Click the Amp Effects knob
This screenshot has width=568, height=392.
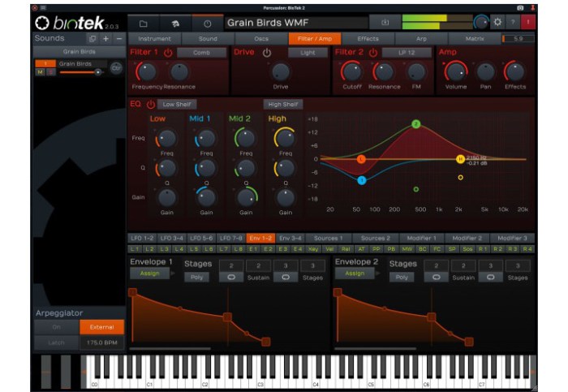click(x=514, y=71)
